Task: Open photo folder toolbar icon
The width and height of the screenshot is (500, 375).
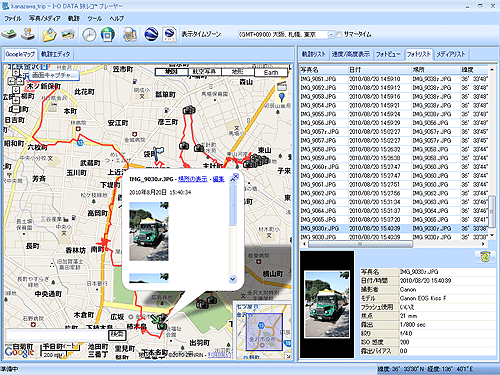Action: click(49, 34)
